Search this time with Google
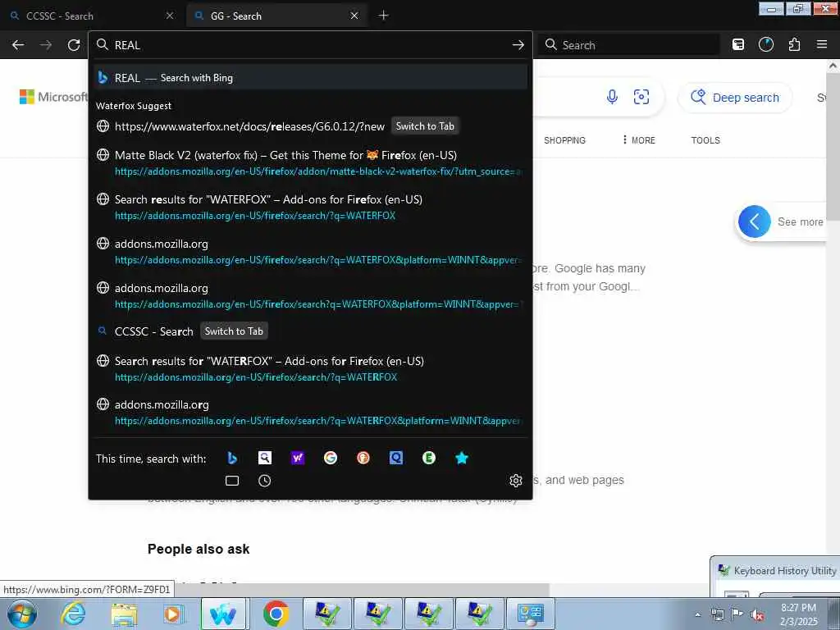 331,458
